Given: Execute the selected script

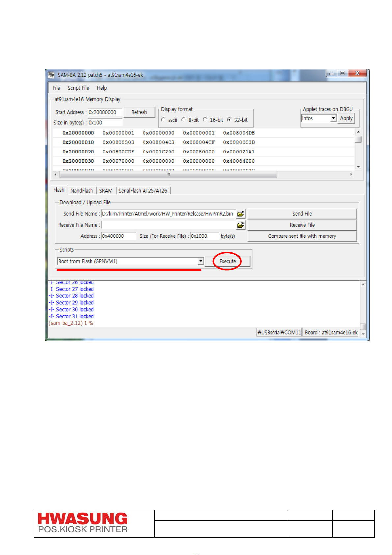Looking at the screenshot, I should [228, 261].
